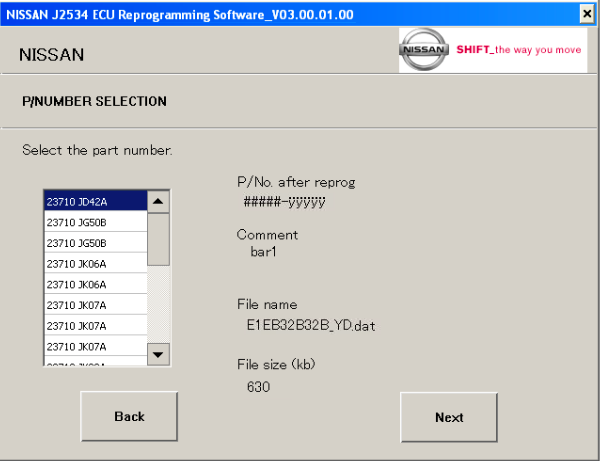Close the ECU Reprogramming Software window
601x463 pixels.
click(587, 14)
